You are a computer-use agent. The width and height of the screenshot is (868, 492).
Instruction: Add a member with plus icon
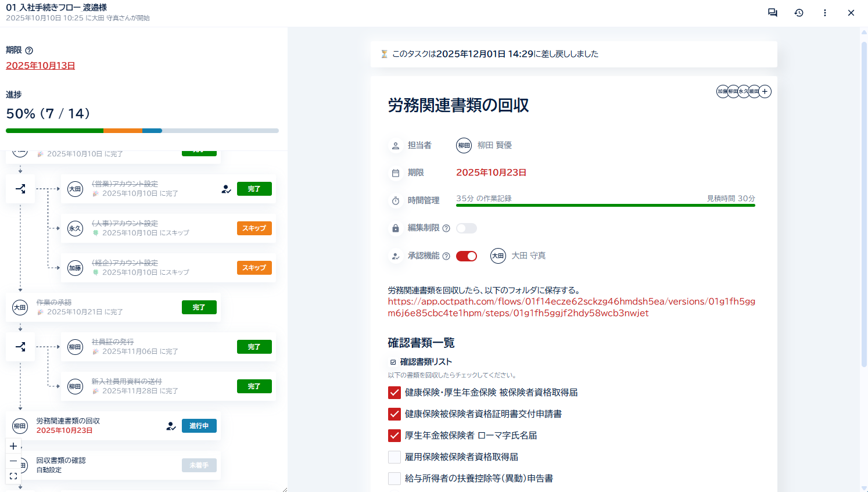[x=765, y=91]
